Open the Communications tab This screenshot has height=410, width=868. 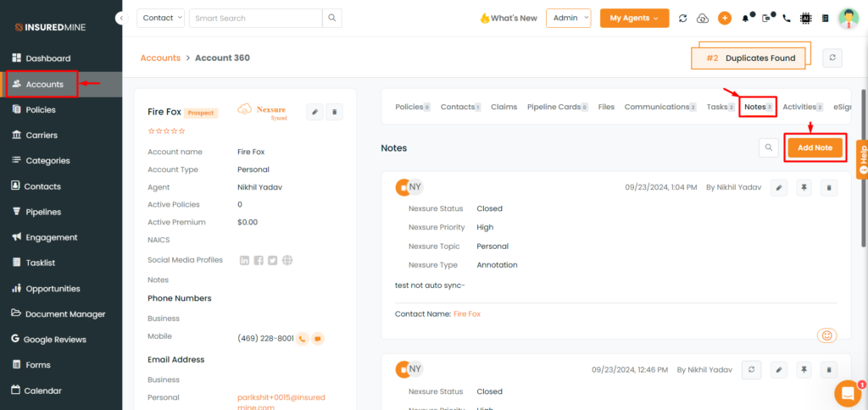[660, 107]
